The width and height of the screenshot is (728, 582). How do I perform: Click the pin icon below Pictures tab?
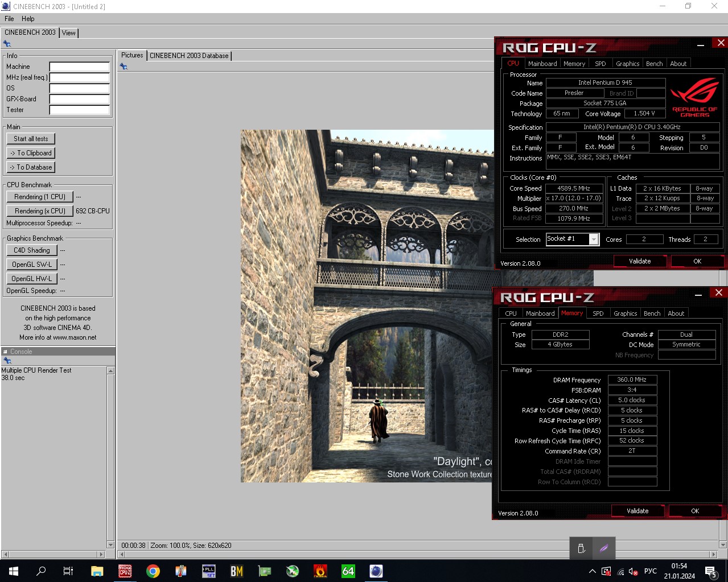[124, 67]
